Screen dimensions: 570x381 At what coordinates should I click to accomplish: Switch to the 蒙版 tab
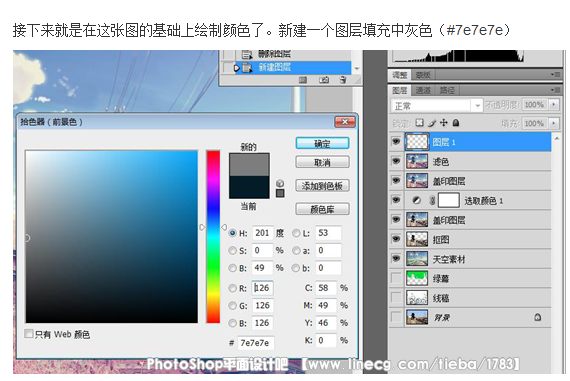pos(423,75)
